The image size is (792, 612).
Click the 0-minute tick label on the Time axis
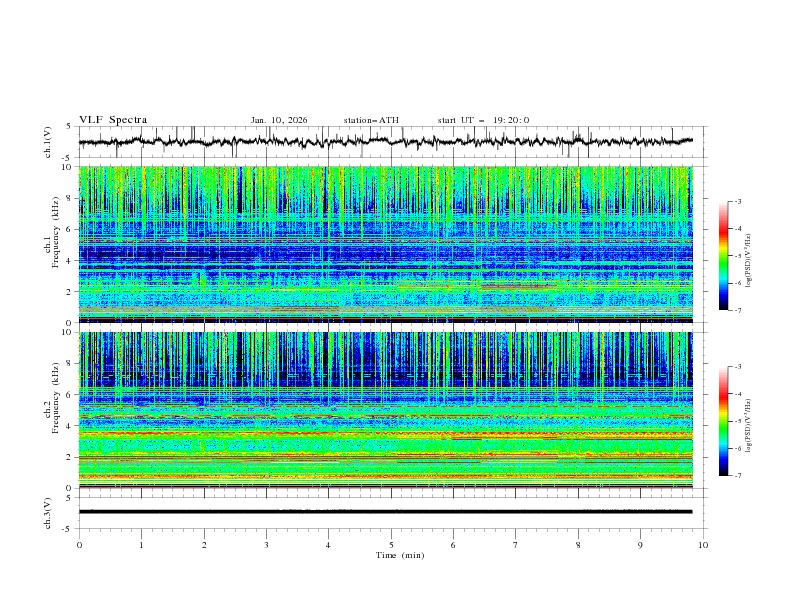coord(80,545)
